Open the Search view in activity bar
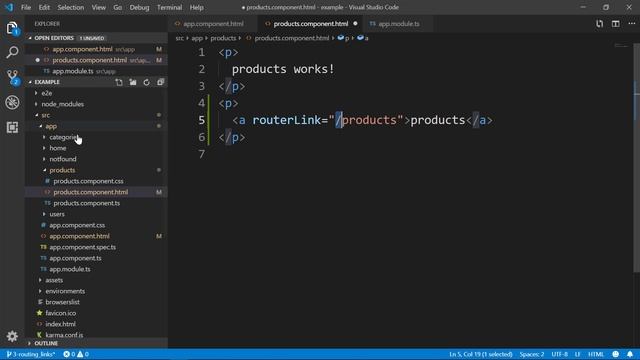Viewport: 640px width, 360px height. tap(12, 52)
